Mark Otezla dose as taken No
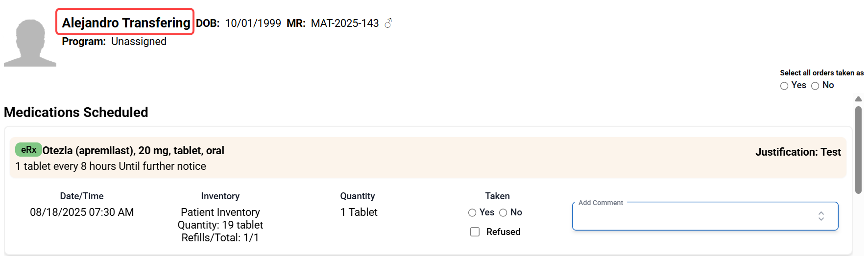868x256 pixels. click(x=503, y=212)
